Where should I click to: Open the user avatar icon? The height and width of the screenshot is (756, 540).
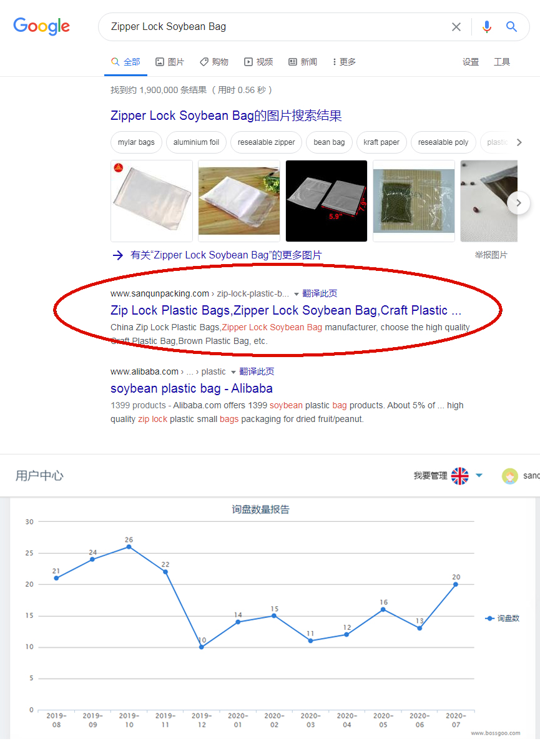point(510,476)
